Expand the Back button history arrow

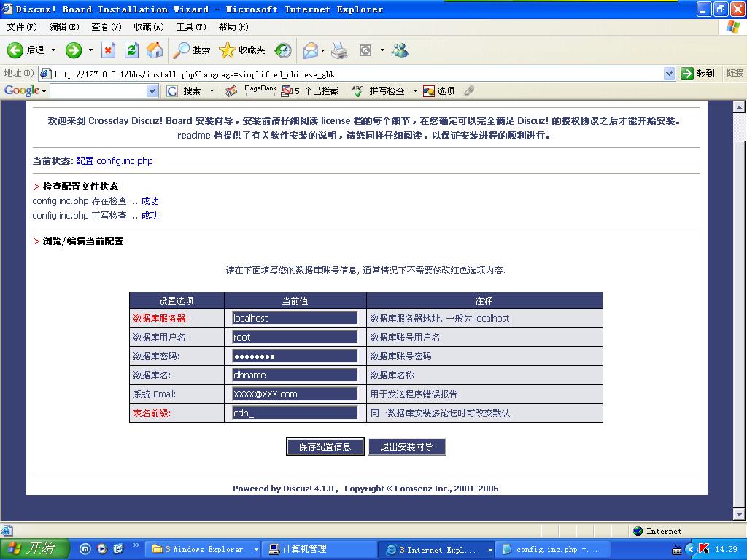coord(53,50)
